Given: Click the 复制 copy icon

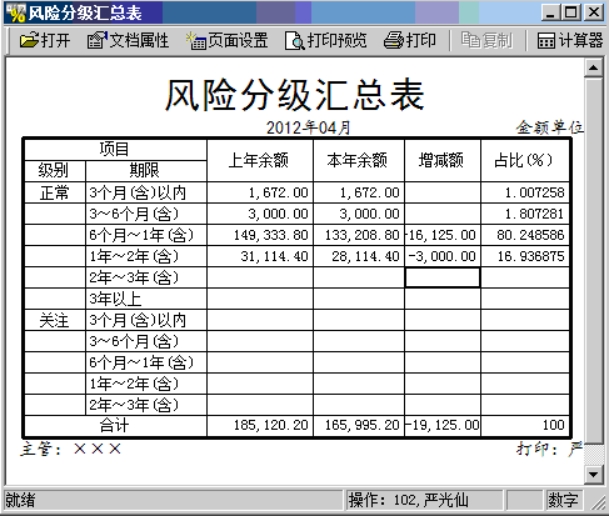Looking at the screenshot, I should [470, 40].
